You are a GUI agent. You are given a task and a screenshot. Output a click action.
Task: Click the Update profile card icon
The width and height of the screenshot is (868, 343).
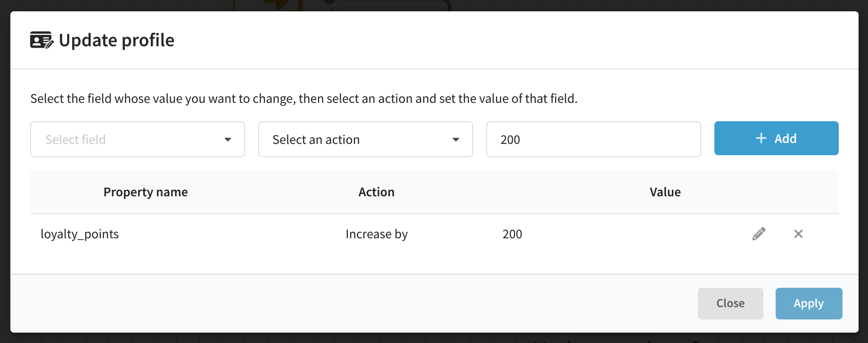(42, 40)
